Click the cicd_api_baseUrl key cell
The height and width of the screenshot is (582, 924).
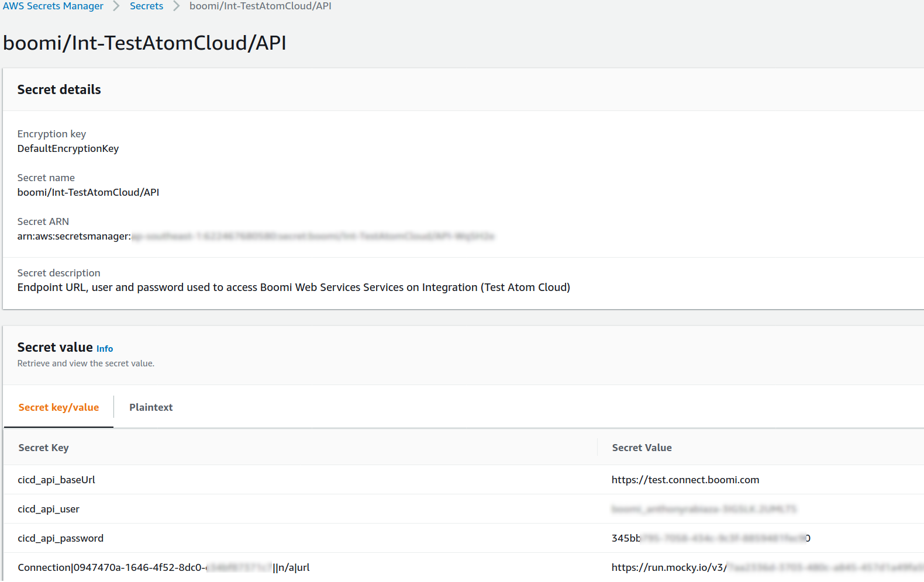(x=56, y=480)
